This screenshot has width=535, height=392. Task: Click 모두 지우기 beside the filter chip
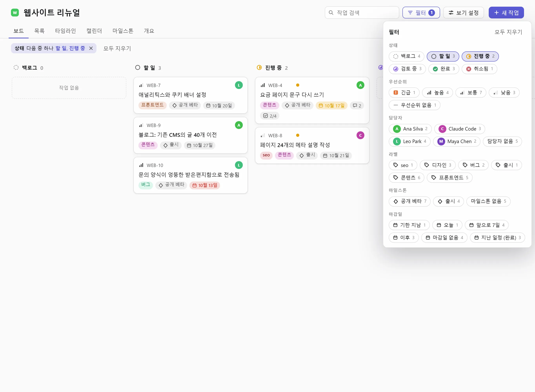(x=117, y=48)
